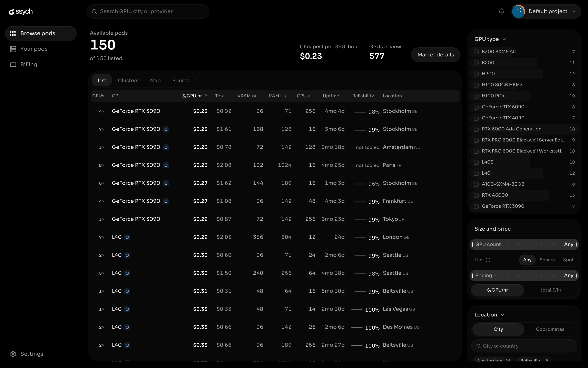Click the badge icon on 1× L40 Beltsville row
This screenshot has height=368, width=588.
[x=127, y=291]
